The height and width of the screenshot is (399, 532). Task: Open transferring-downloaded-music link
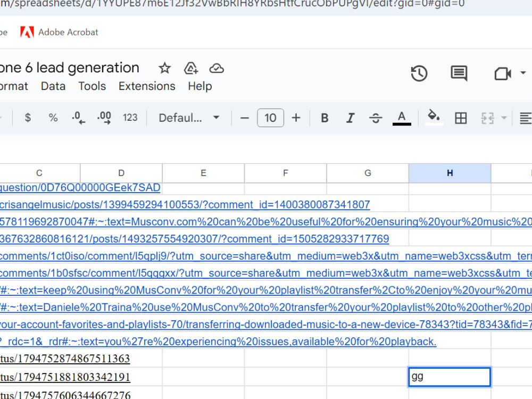(266, 325)
